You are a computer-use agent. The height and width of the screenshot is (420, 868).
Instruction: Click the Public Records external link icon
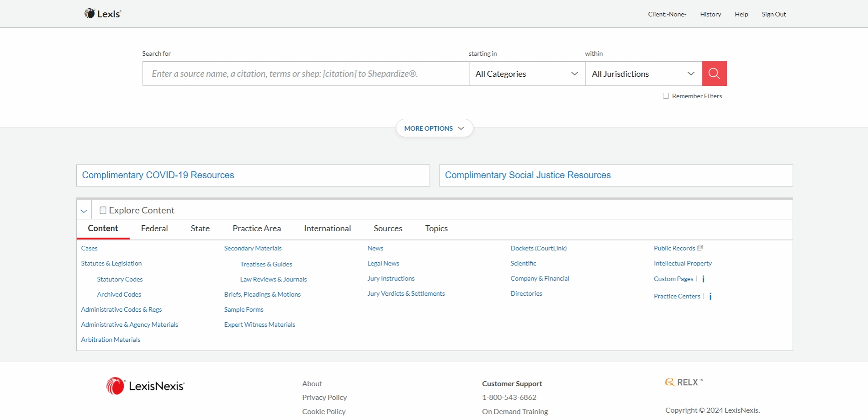pyautogui.click(x=700, y=248)
